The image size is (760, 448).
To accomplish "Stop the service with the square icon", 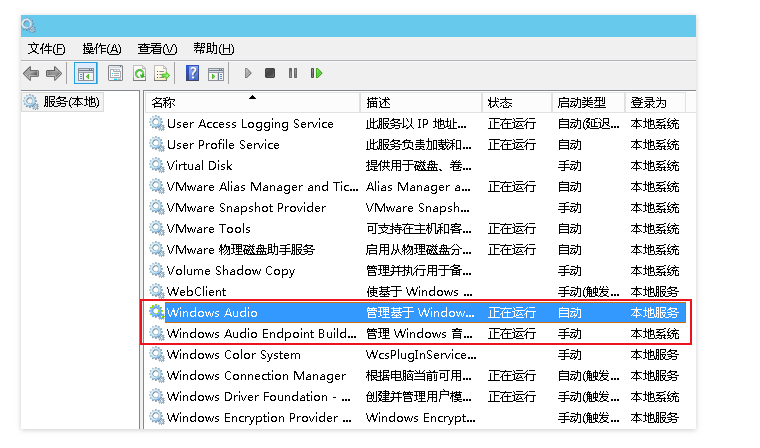I will point(270,73).
